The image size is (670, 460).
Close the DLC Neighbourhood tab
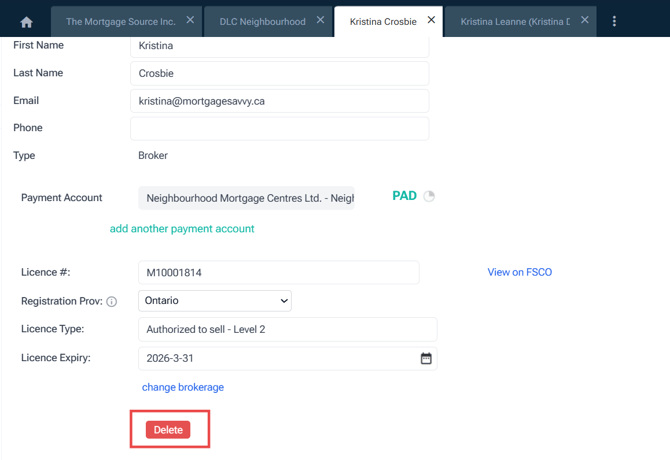(320, 20)
